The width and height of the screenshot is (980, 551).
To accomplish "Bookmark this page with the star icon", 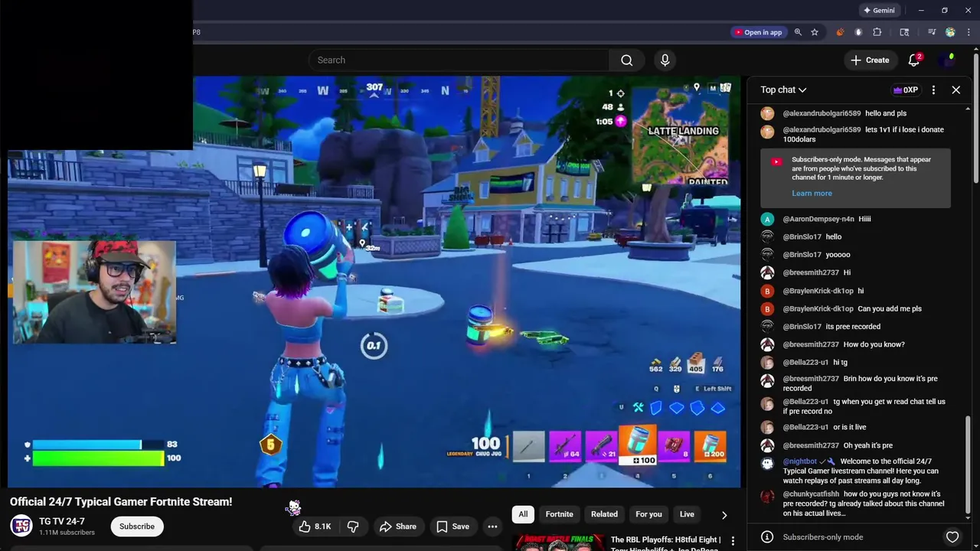I will point(815,32).
